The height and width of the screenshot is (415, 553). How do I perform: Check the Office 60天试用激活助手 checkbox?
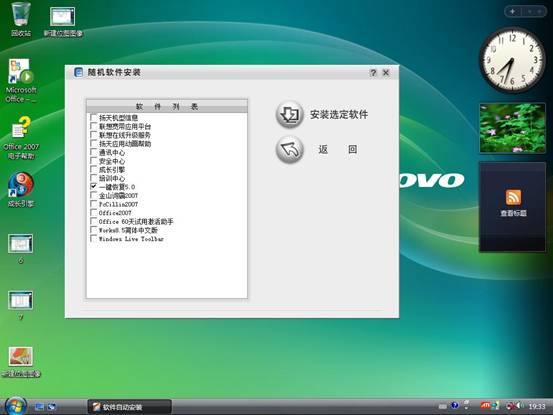pyautogui.click(x=93, y=221)
